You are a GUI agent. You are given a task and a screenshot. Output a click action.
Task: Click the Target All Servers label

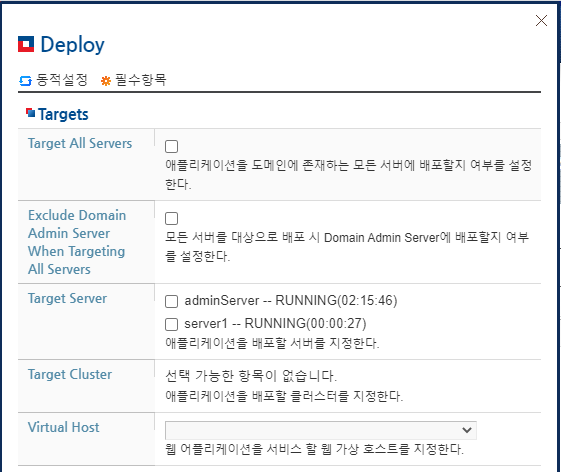pyautogui.click(x=80, y=143)
